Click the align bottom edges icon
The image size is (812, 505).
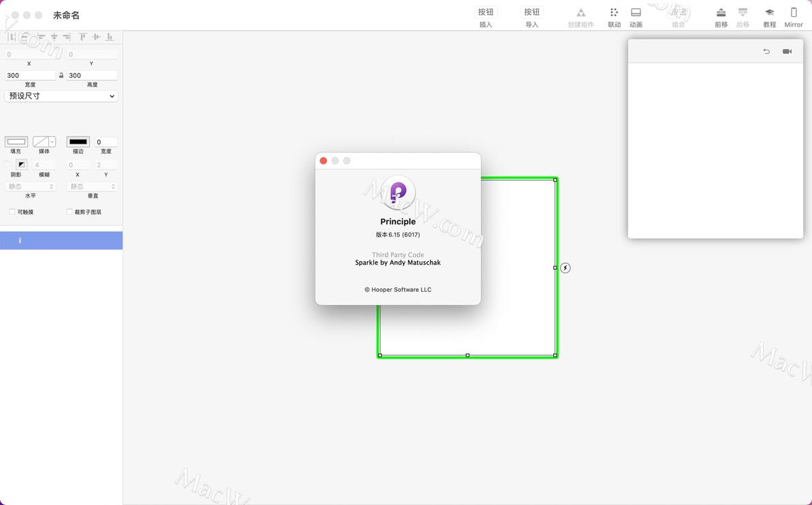tap(109, 37)
